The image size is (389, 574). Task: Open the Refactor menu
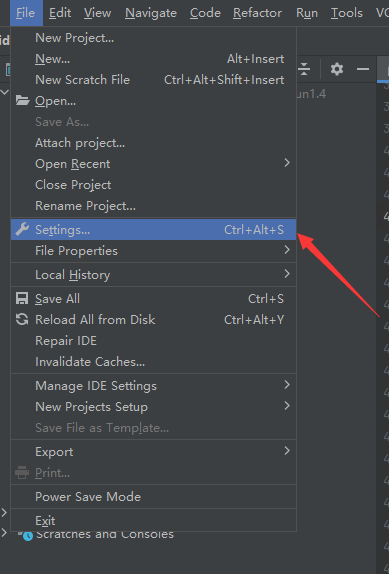pos(257,13)
